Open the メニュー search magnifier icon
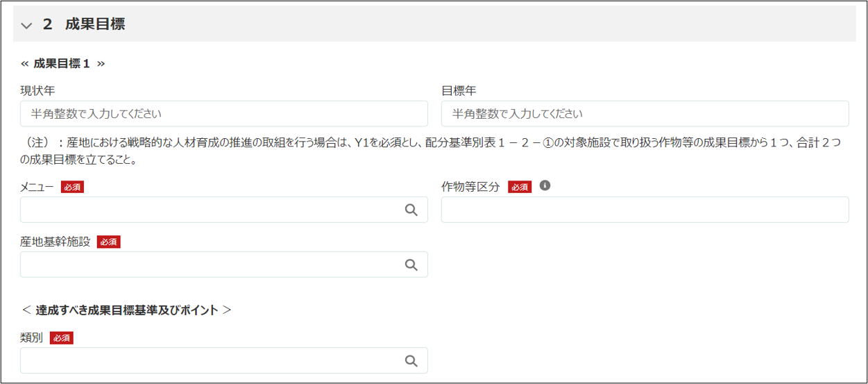868x384 pixels. (411, 210)
